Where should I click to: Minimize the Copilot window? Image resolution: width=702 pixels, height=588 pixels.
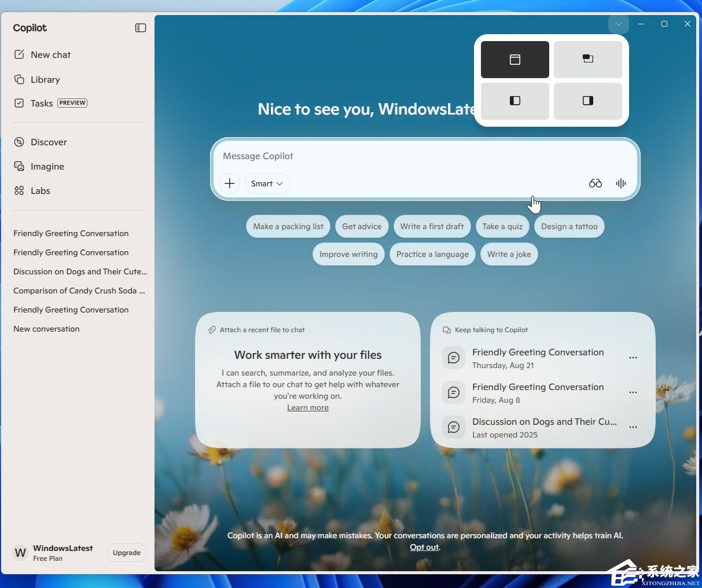click(x=641, y=24)
